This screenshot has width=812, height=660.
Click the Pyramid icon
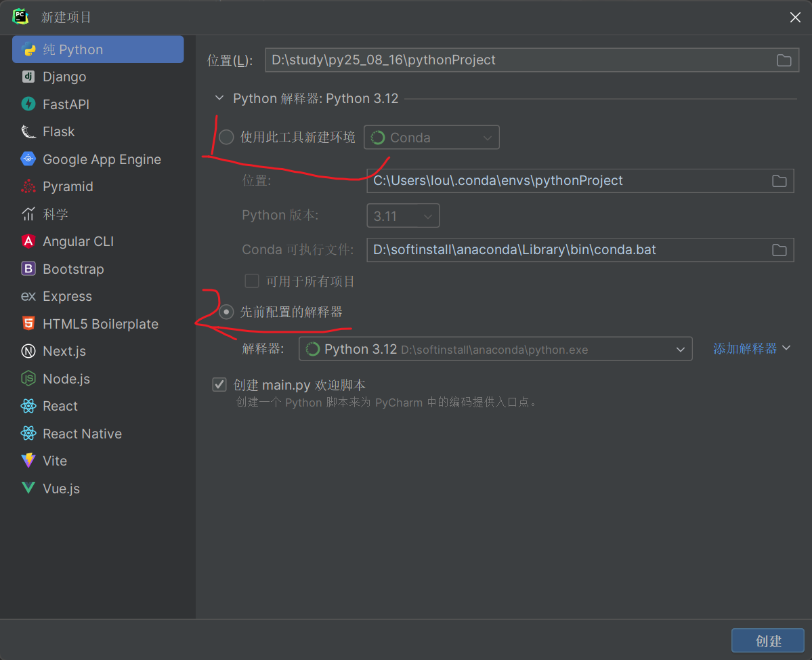pos(28,186)
